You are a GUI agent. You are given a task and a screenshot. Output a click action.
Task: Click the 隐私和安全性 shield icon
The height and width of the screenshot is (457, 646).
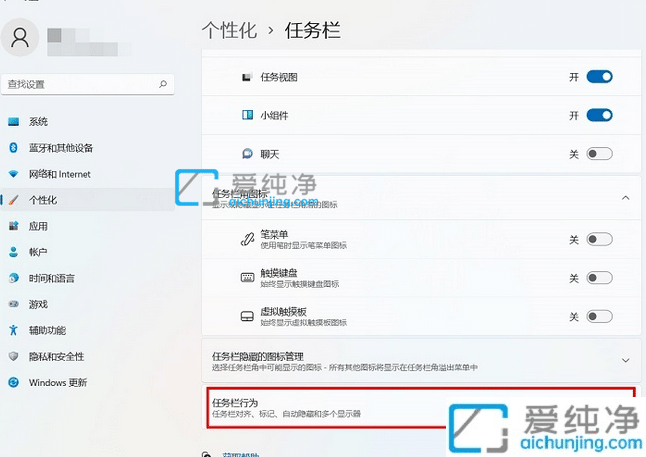(x=14, y=356)
